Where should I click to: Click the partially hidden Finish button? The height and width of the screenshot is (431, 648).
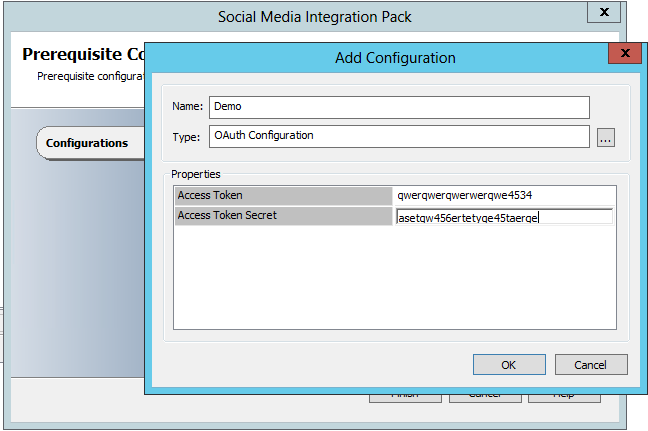click(404, 398)
